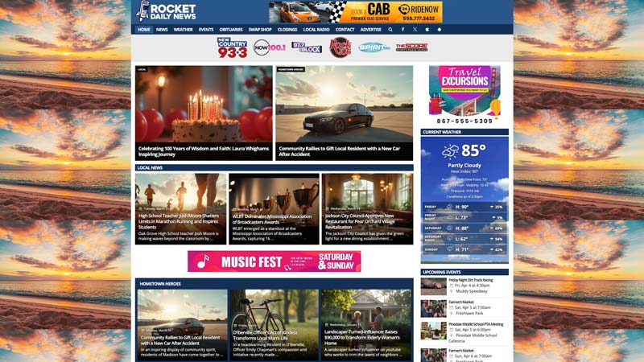644x362 pixels.
Task: Click the New Country 93.3 station logo
Action: tap(233, 47)
